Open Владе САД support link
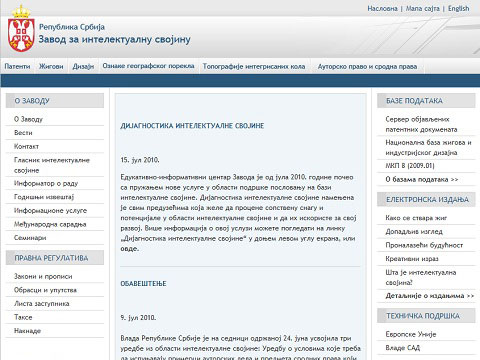 point(403,348)
